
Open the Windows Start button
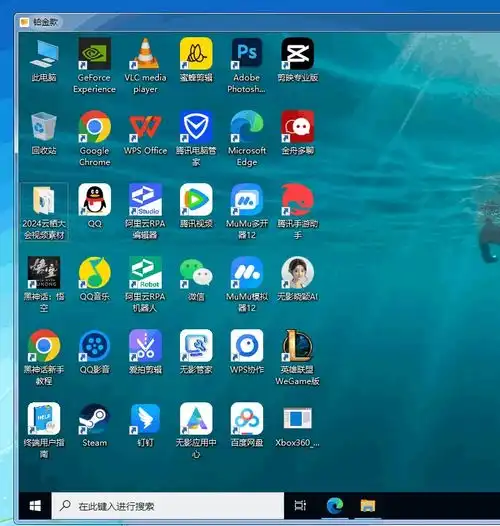(35, 506)
